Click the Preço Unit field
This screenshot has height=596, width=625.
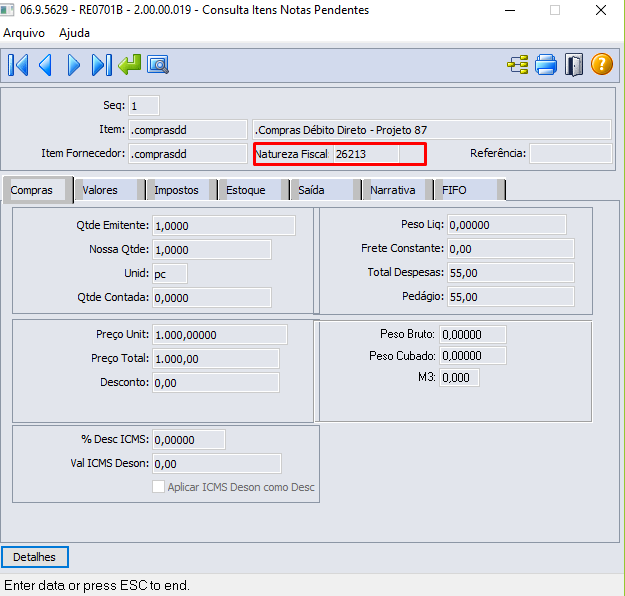pyautogui.click(x=220, y=335)
